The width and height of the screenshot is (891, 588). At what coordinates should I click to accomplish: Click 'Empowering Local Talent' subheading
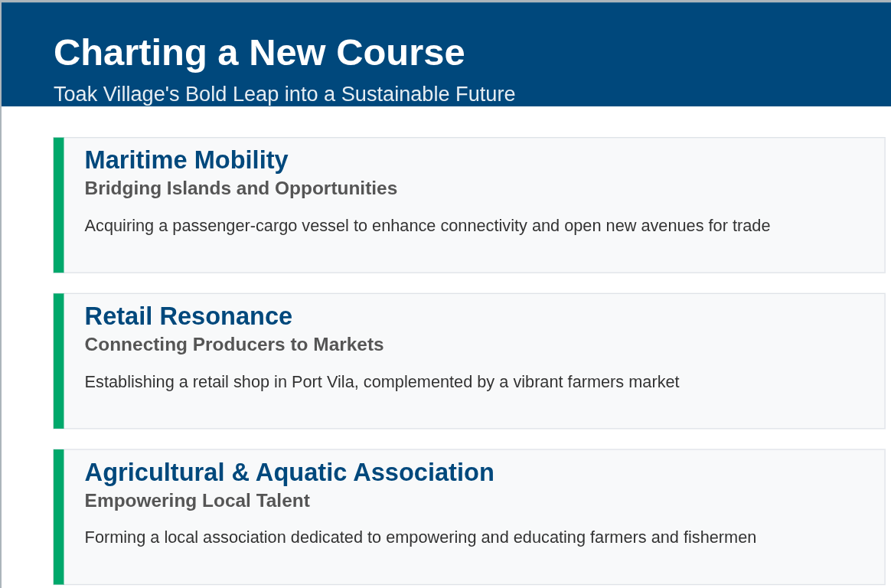point(197,501)
